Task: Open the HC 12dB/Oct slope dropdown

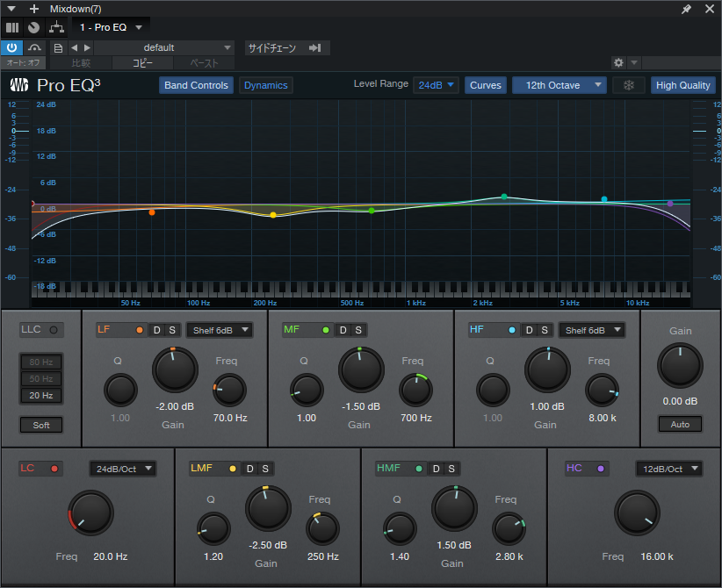Action: pyautogui.click(x=669, y=469)
